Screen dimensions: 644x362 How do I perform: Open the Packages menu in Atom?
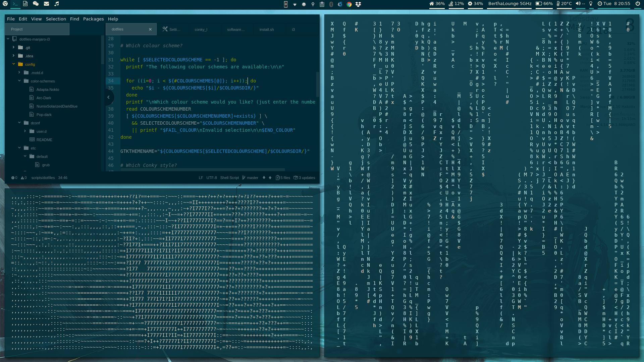click(x=93, y=19)
